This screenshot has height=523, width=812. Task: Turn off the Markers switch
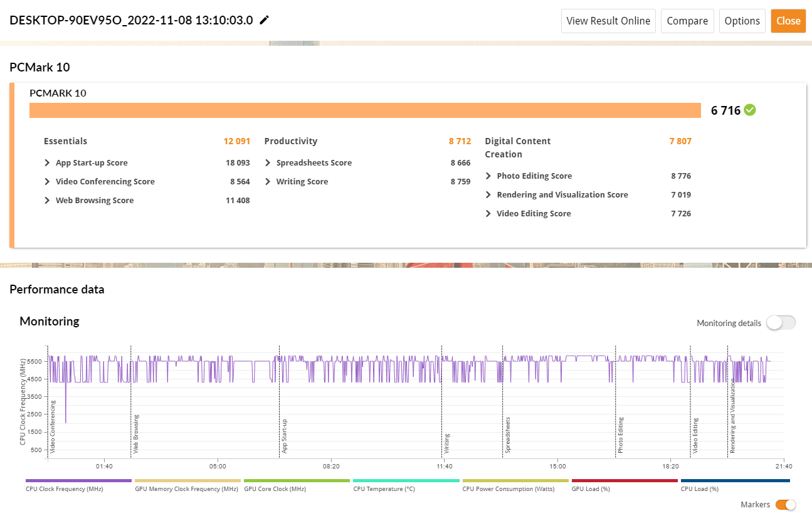click(786, 505)
